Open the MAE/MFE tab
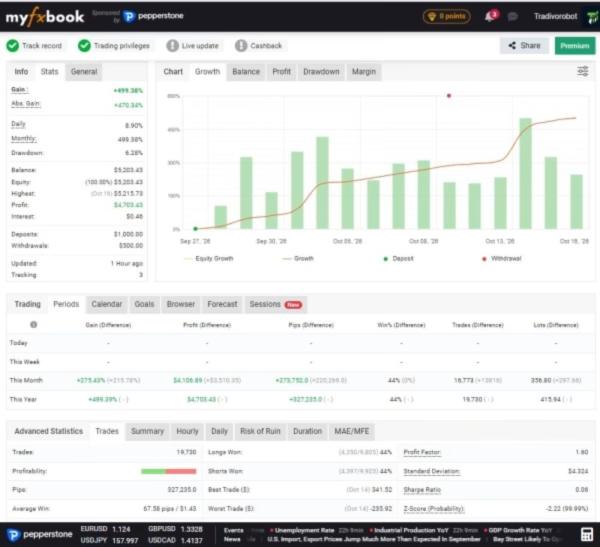600x547 pixels. [352, 431]
